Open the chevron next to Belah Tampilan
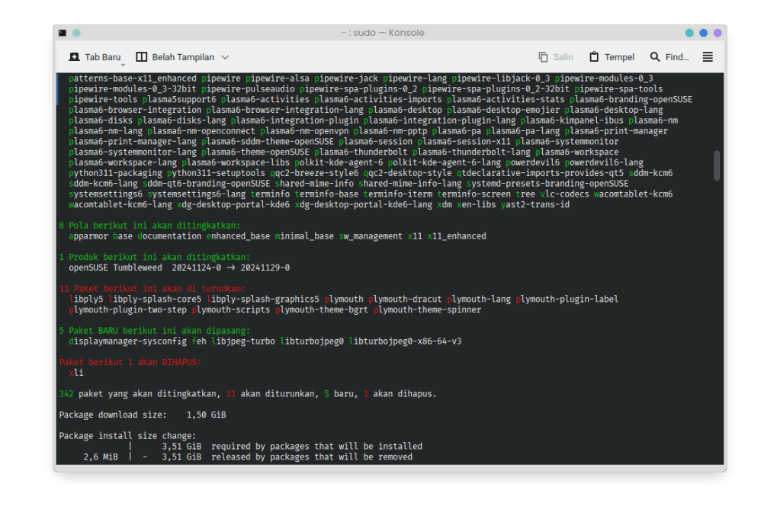 point(224,56)
